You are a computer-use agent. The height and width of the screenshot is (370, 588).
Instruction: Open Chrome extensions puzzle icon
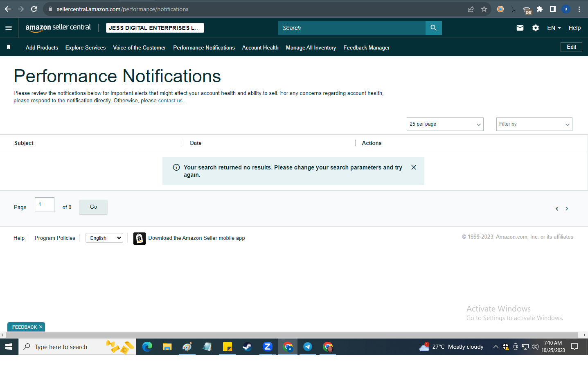tap(540, 9)
